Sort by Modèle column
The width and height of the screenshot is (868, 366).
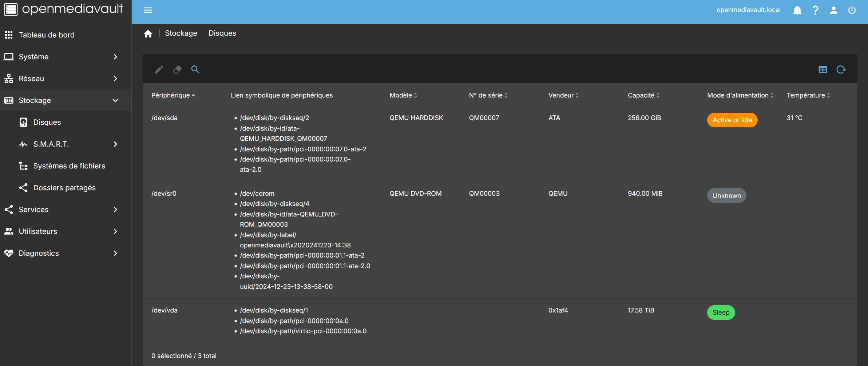403,95
